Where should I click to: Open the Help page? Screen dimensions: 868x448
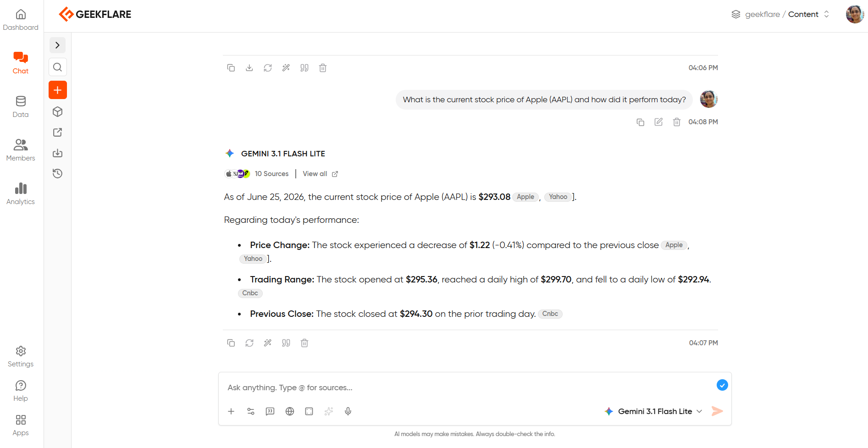pos(21,391)
